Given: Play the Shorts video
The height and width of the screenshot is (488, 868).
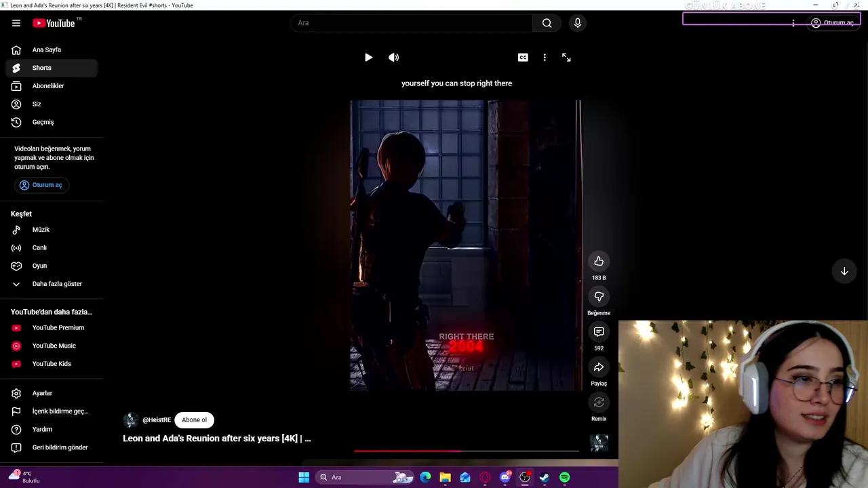Looking at the screenshot, I should [368, 58].
